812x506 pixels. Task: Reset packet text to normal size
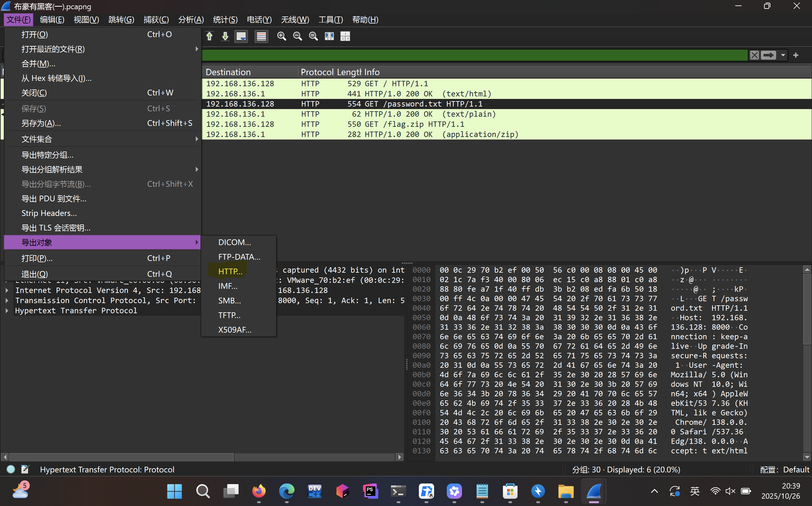(314, 36)
